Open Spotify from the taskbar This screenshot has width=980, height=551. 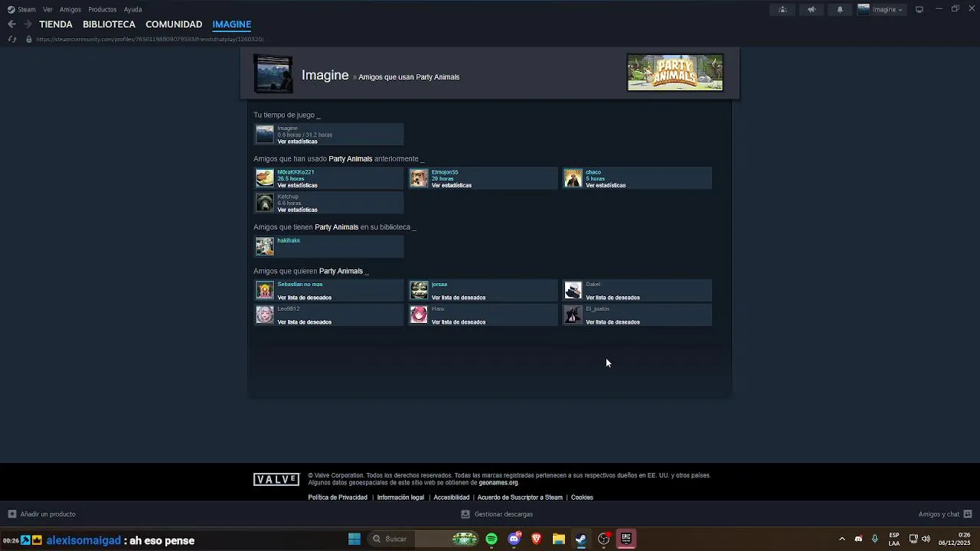[492, 540]
